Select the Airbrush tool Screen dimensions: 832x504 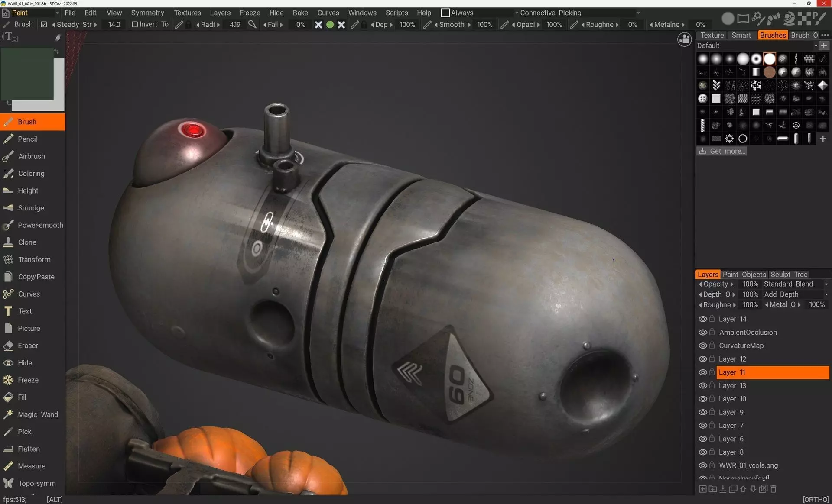[31, 156]
